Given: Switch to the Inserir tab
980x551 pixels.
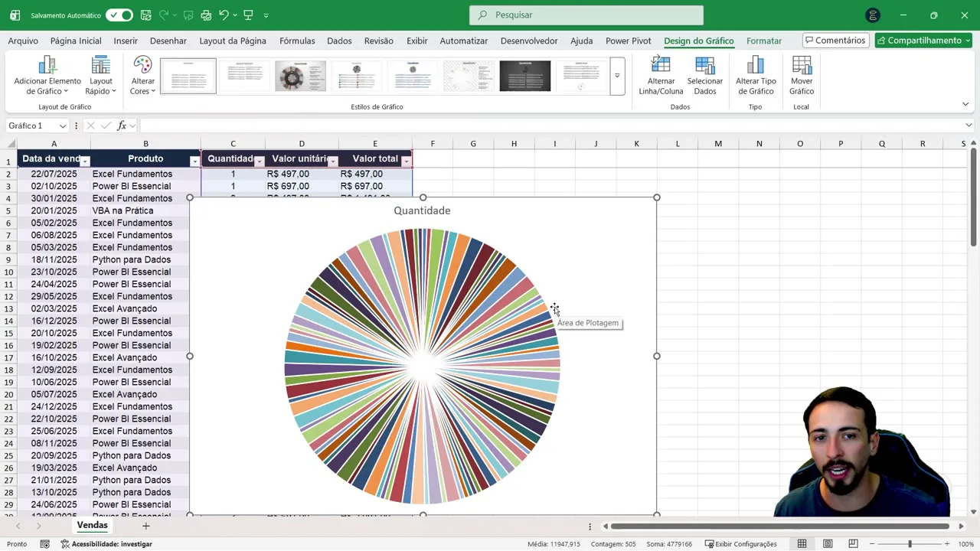Looking at the screenshot, I should 126,41.
